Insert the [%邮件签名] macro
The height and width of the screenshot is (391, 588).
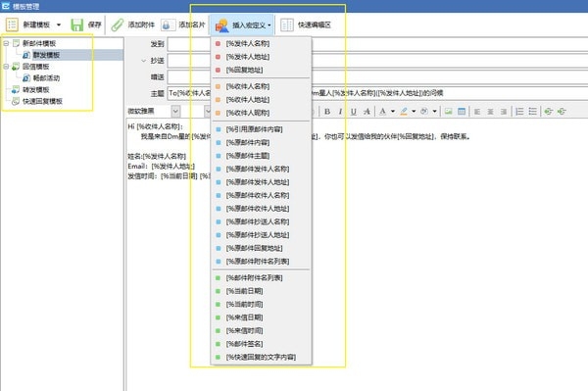click(262, 344)
